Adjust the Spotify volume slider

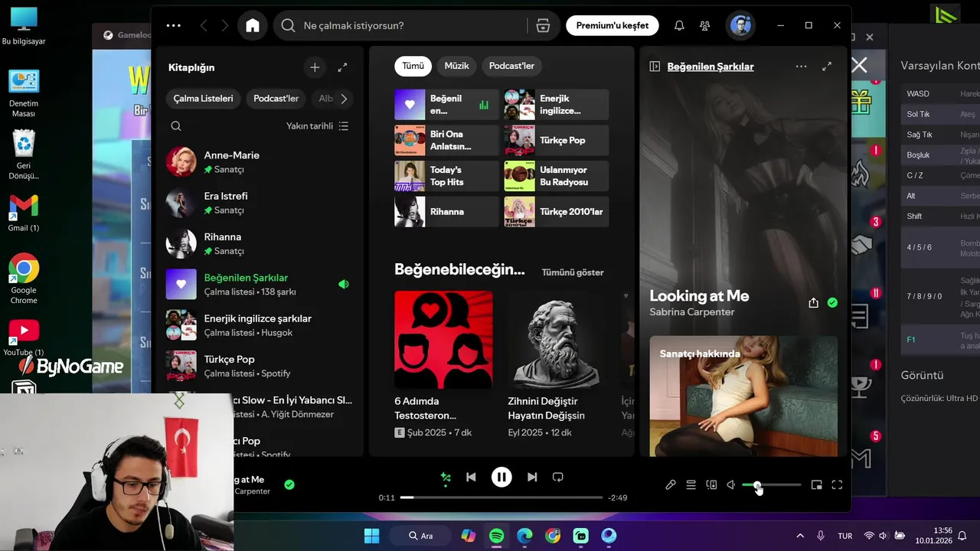(x=772, y=484)
